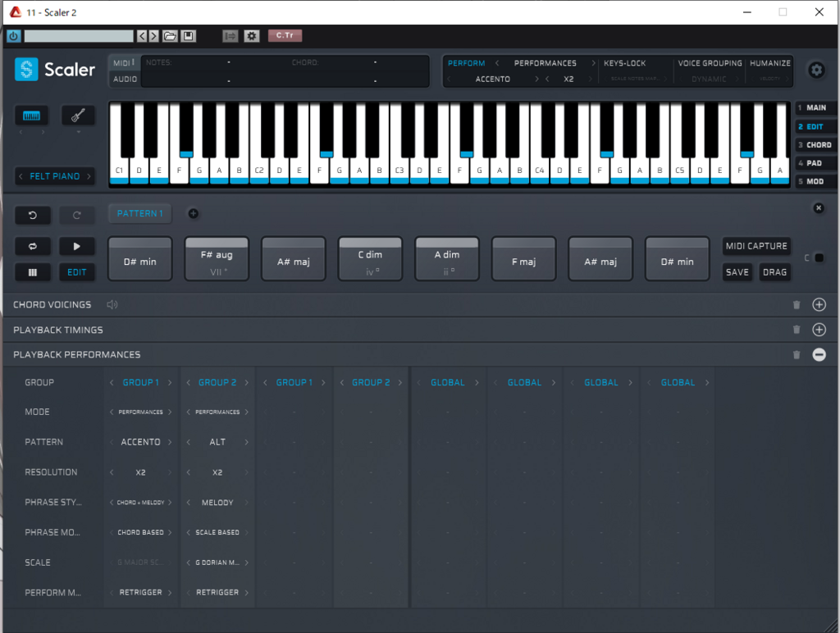840x633 pixels.
Task: Toggle the section C switch
Action: click(x=819, y=258)
